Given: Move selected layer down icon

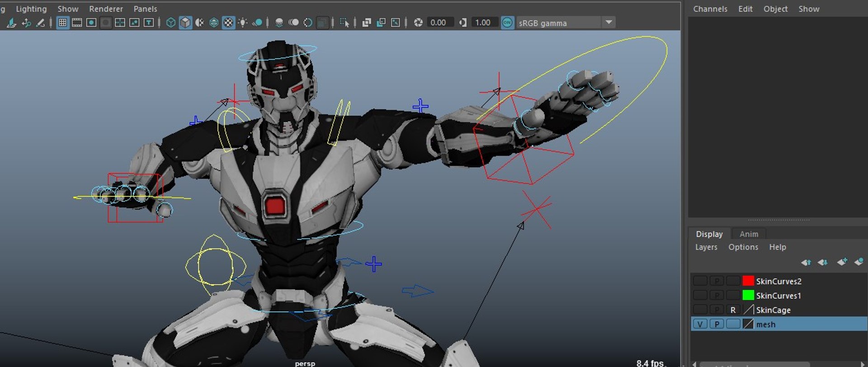Looking at the screenshot, I should tap(823, 262).
